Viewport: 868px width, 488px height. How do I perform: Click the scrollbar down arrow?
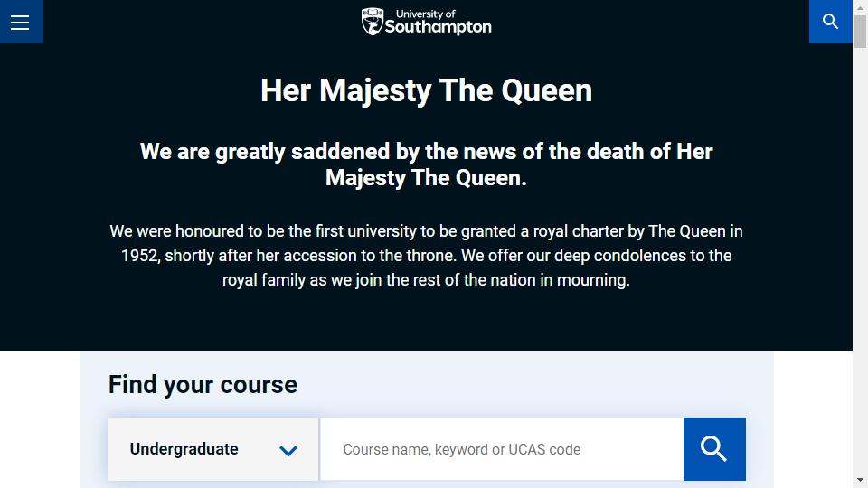[860, 480]
